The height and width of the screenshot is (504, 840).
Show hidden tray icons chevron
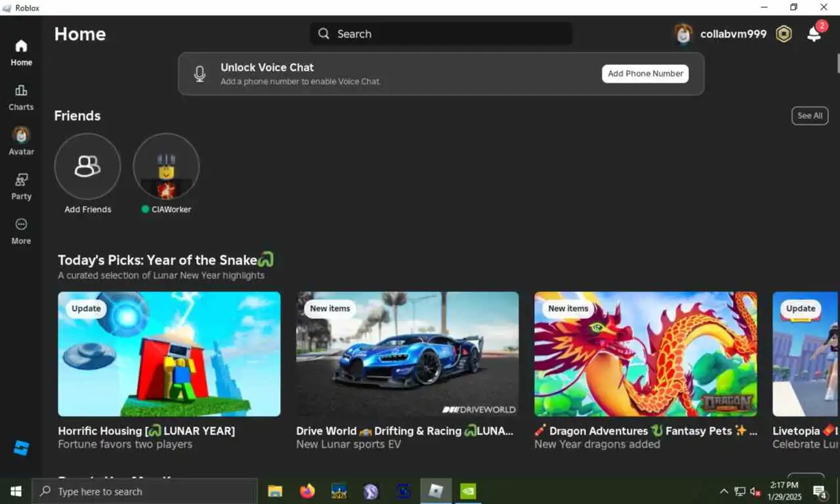pos(724,492)
